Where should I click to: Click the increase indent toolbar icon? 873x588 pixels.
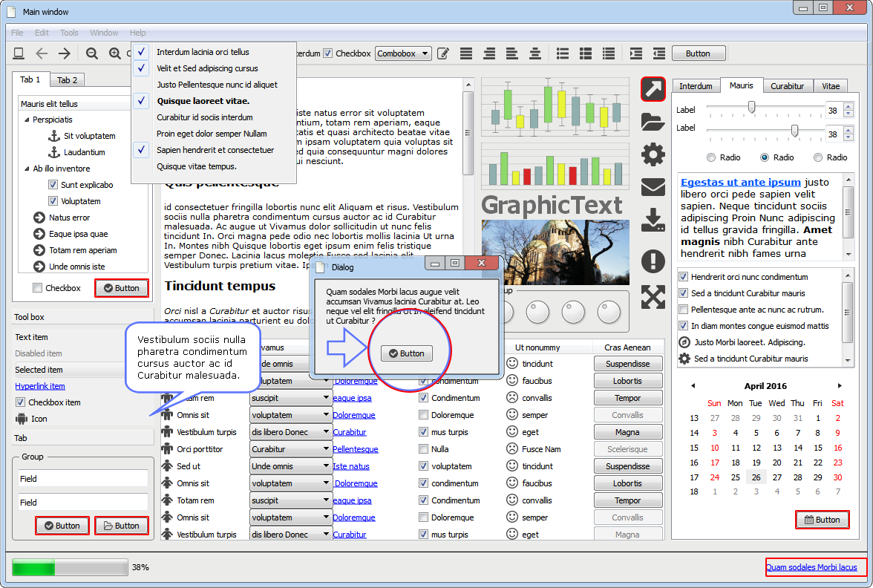click(635, 53)
